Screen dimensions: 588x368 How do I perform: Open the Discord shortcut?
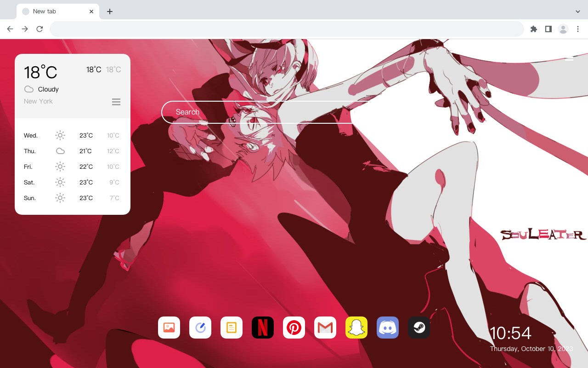click(388, 328)
